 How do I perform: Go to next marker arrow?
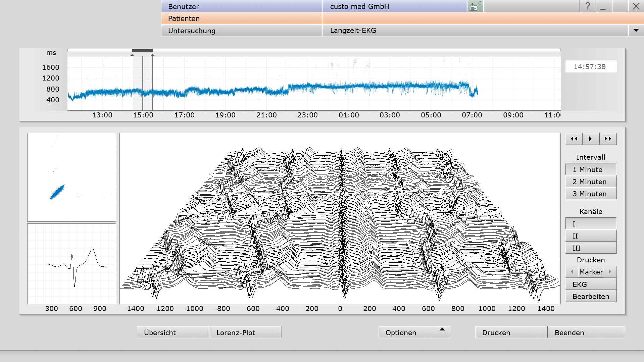(x=610, y=272)
